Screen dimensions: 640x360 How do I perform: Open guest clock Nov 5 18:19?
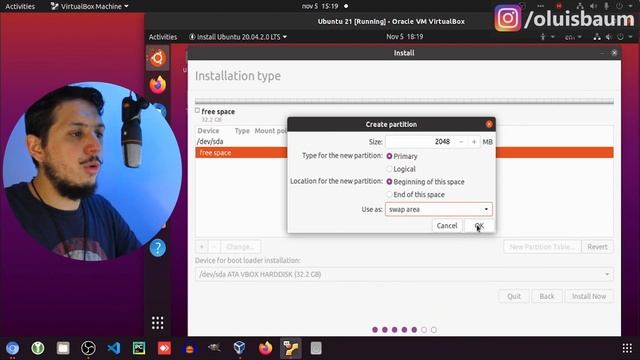tap(404, 37)
